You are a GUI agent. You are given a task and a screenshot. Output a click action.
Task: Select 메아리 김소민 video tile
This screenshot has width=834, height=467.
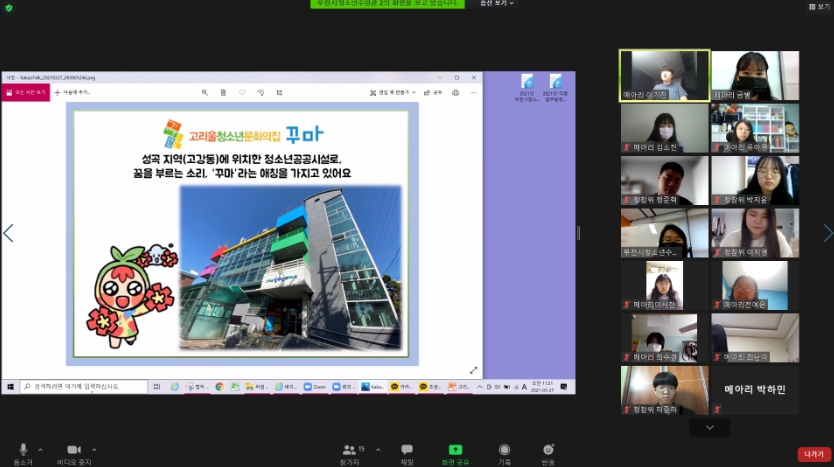[664, 128]
